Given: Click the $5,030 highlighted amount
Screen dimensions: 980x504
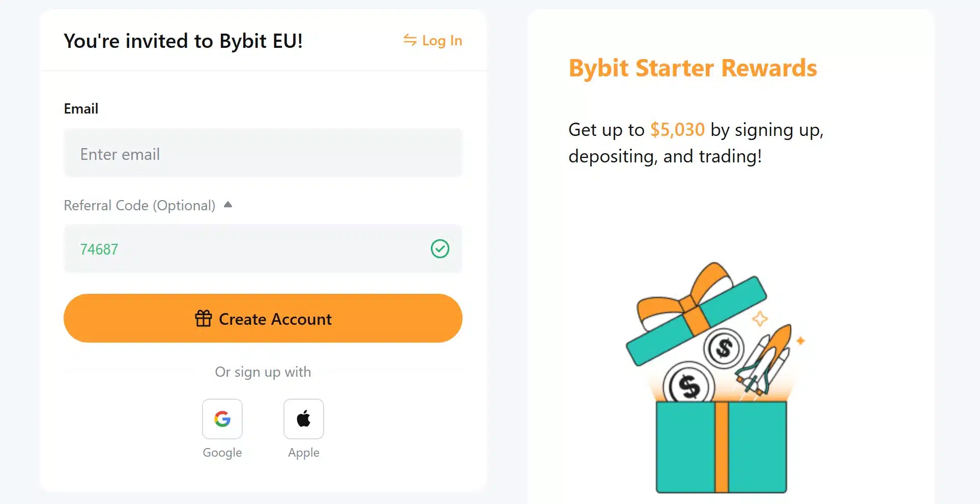Looking at the screenshot, I should click(678, 130).
